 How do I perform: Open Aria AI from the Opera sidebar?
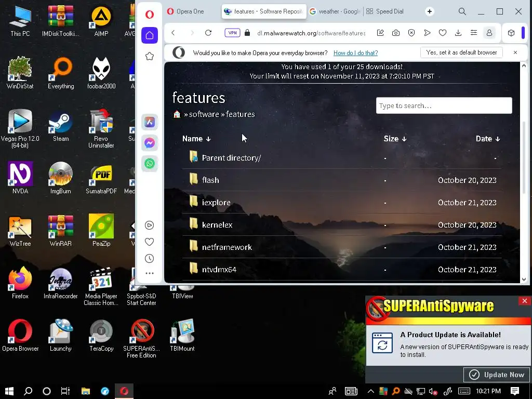coord(150,122)
